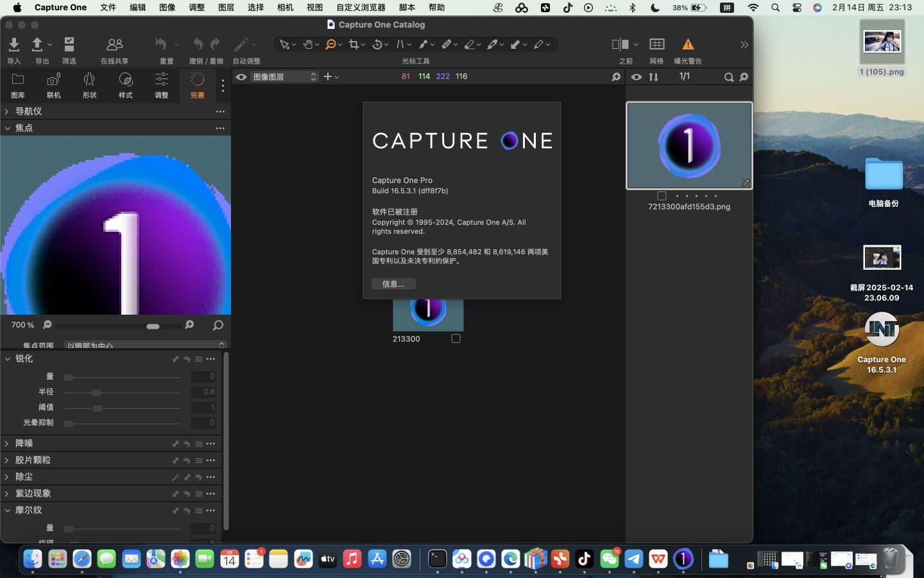924x578 pixels.
Task: Check the box under 7213300afd155d3.png thumbnail
Action: (662, 196)
